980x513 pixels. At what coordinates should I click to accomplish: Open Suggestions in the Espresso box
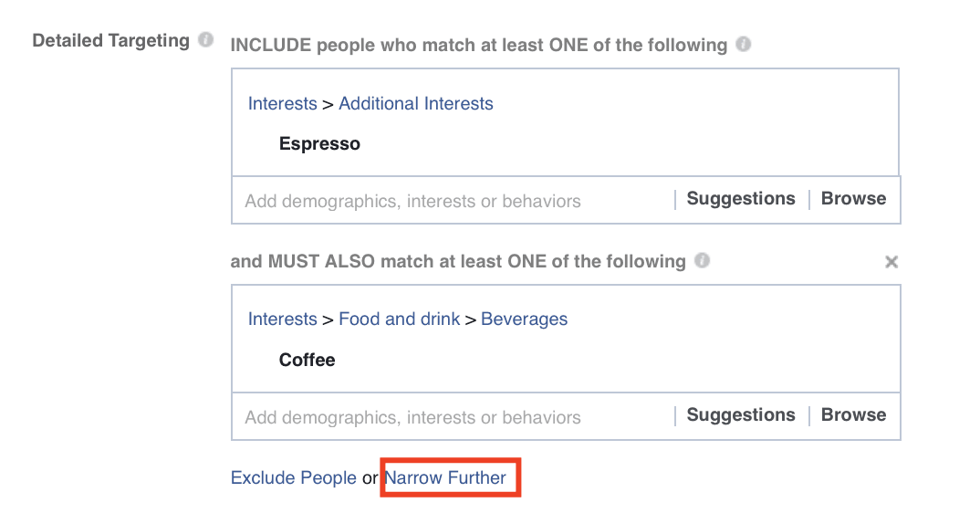coord(741,198)
